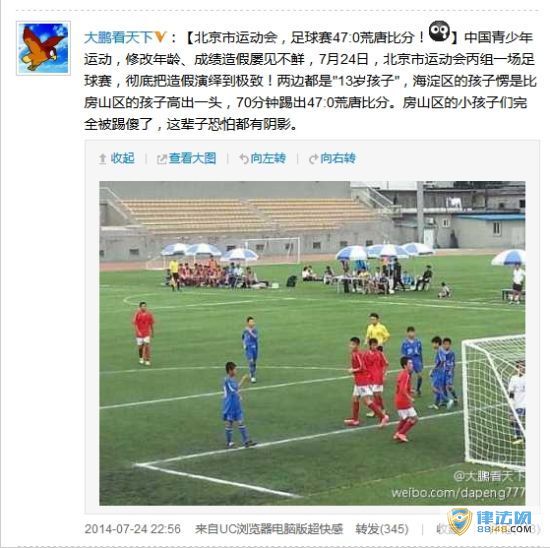Open the 2014-07-24 22:56 timestamp link
The height and width of the screenshot is (548, 550).
[133, 529]
